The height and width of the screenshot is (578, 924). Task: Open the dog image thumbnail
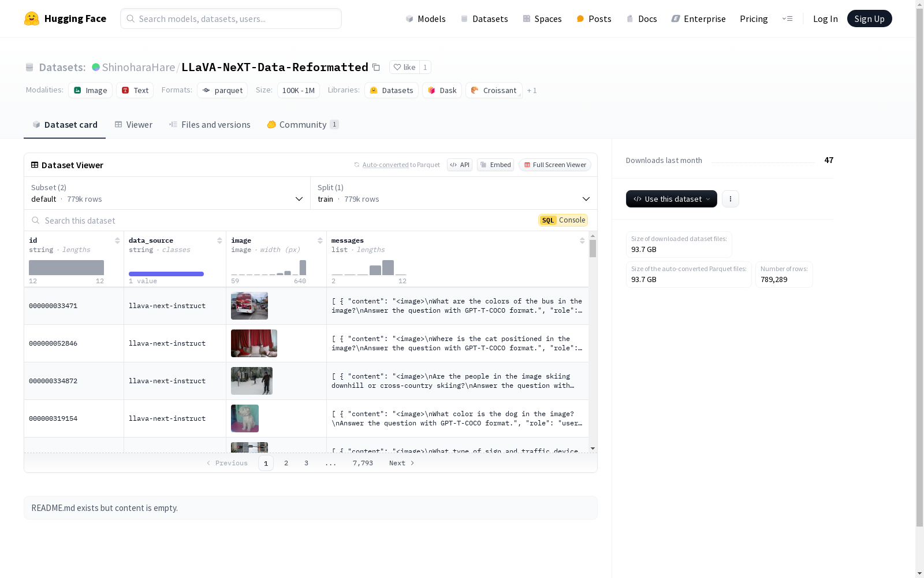[245, 418]
